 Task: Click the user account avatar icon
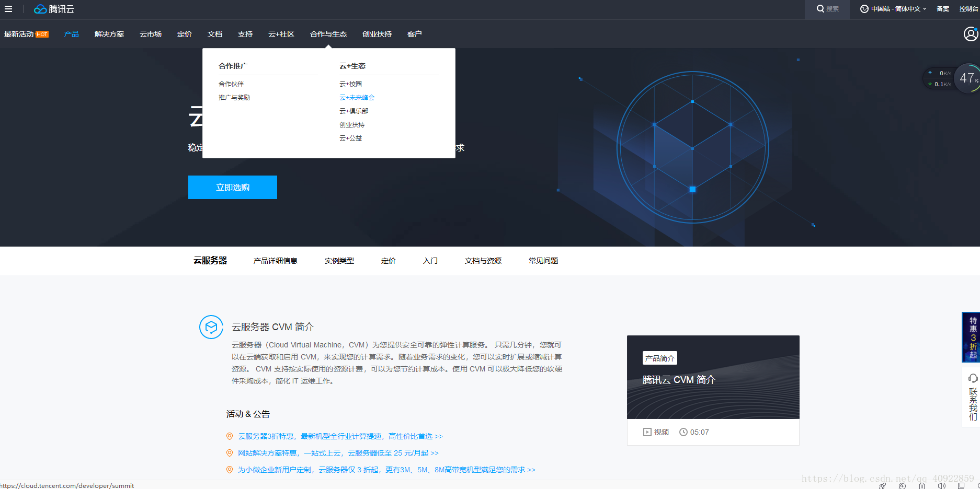click(971, 34)
